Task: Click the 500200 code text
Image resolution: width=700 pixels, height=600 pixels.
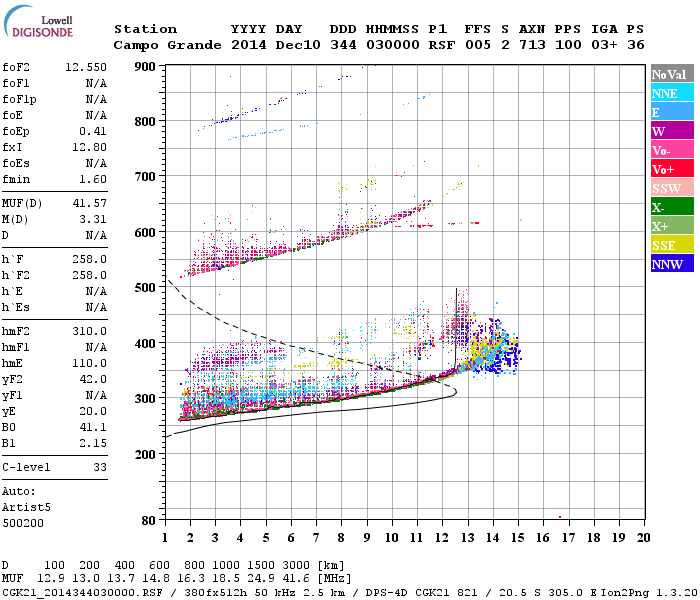Action: tap(23, 523)
